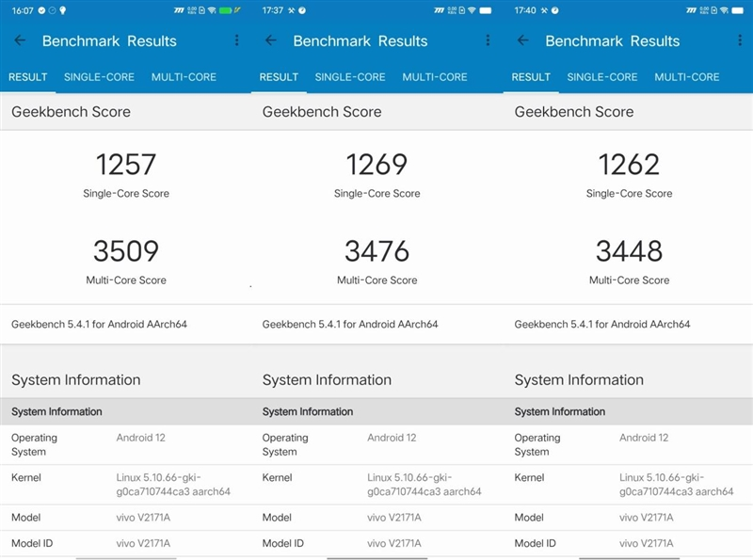Switch to MULTI-CORE tab on 17:40 screen
This screenshot has width=753, height=560.
[x=687, y=77]
